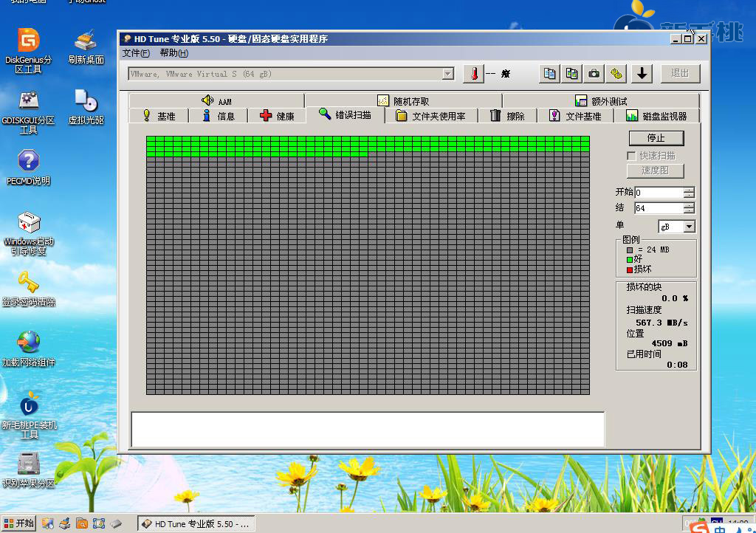
Task: Copy info to clipboard using first copy icon
Action: (x=549, y=74)
